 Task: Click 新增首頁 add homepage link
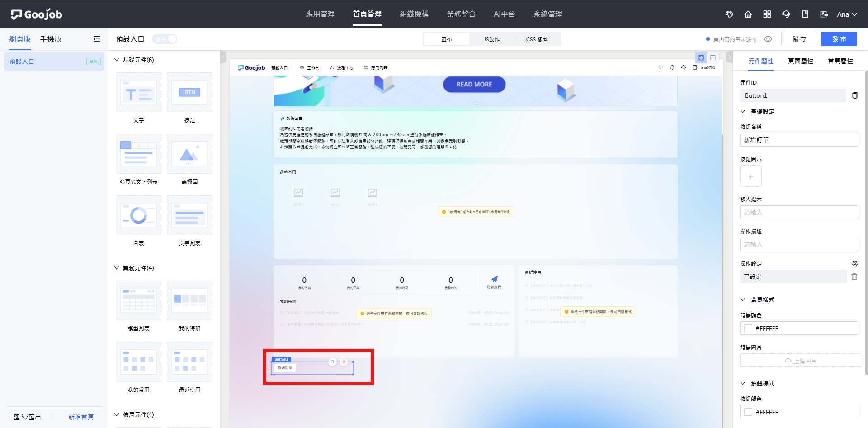81,417
